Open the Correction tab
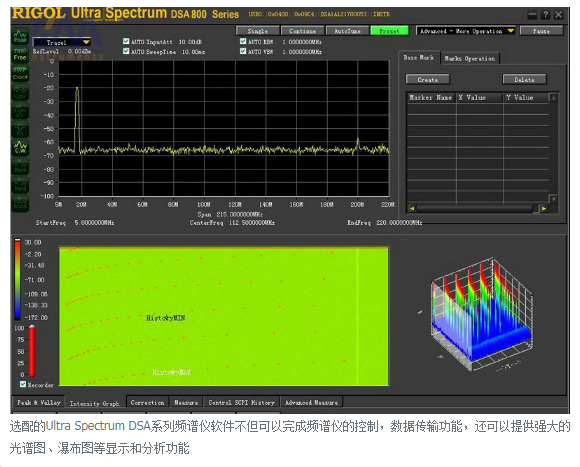 point(147,402)
